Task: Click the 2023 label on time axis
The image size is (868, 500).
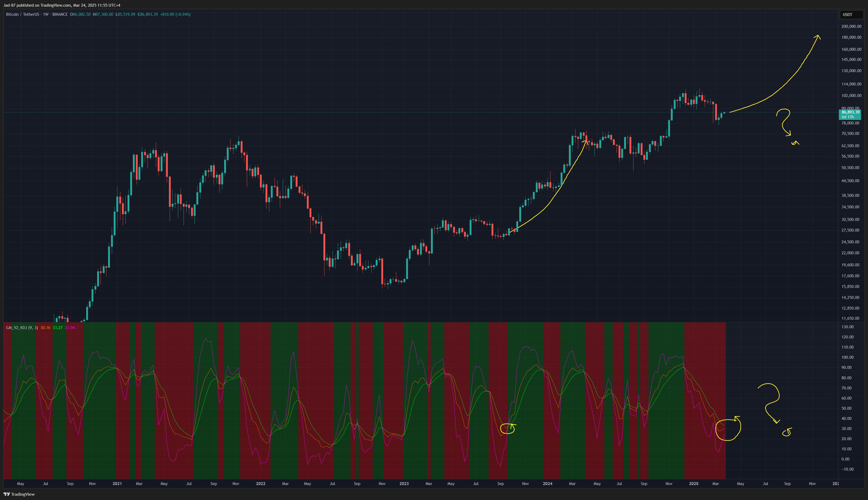Action: 404,484
